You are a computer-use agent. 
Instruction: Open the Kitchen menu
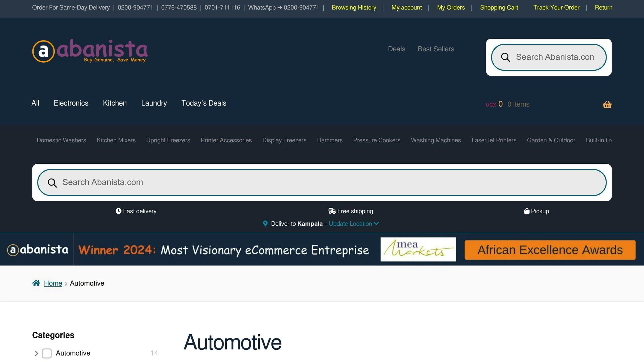(x=115, y=103)
